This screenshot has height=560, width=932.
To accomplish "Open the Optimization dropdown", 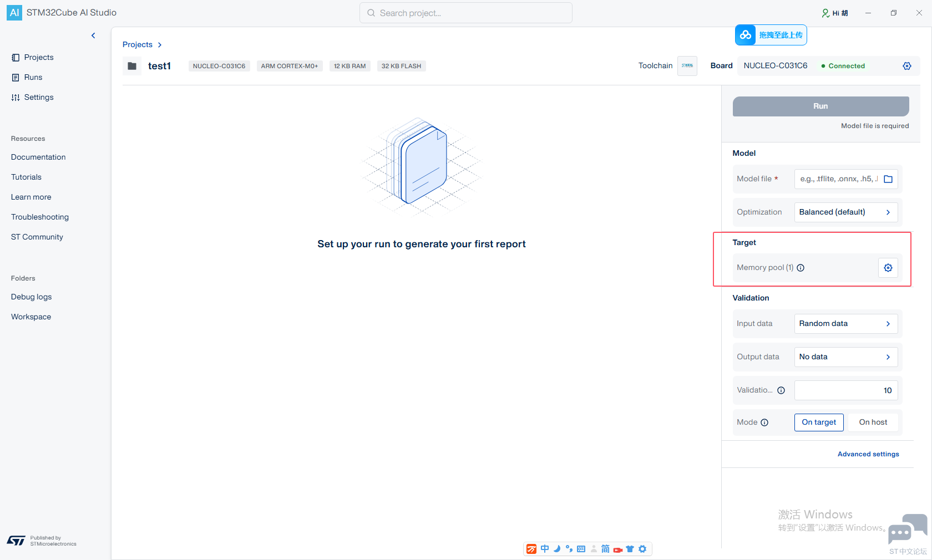I will click(846, 212).
